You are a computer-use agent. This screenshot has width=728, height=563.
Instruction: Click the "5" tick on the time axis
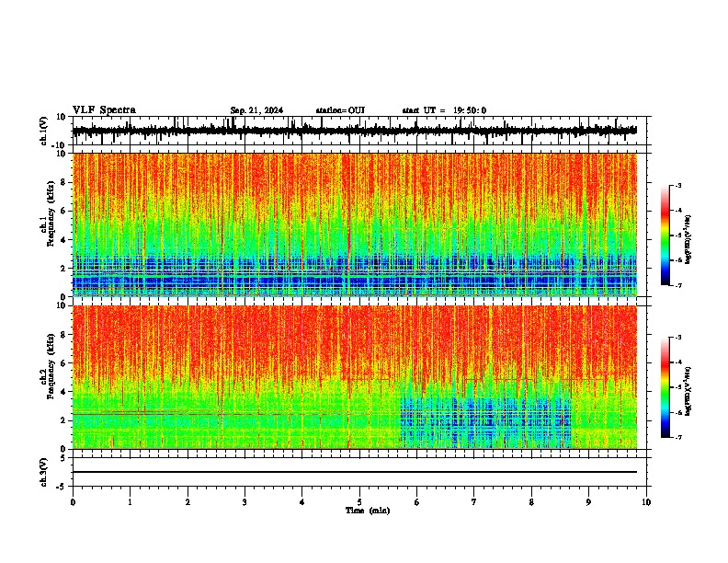click(359, 502)
